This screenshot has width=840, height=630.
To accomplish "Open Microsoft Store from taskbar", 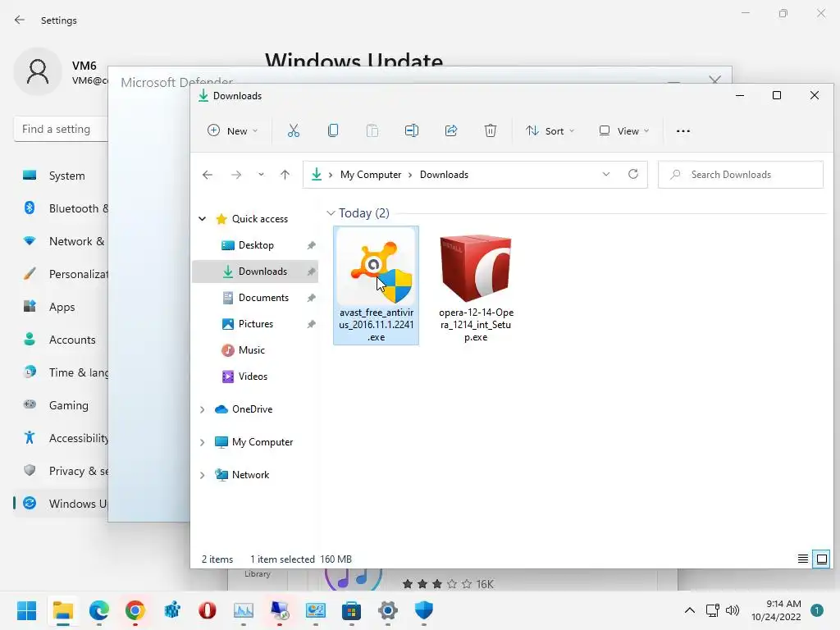I will pyautogui.click(x=351, y=610).
